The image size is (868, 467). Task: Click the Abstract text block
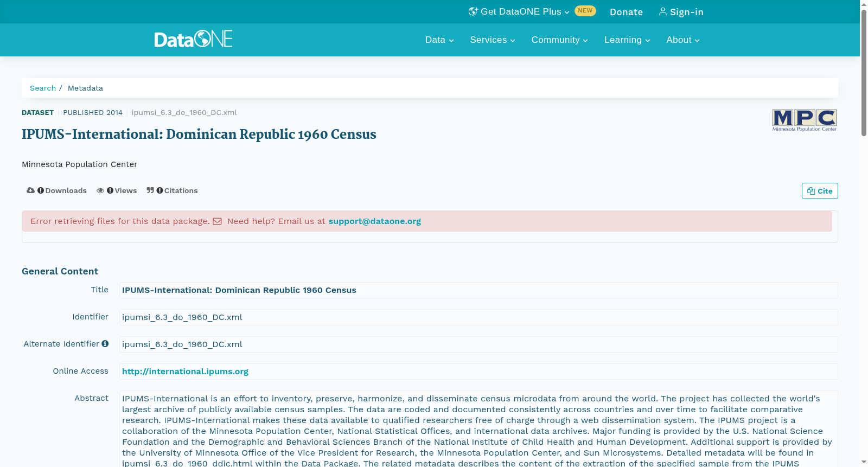[x=478, y=429]
